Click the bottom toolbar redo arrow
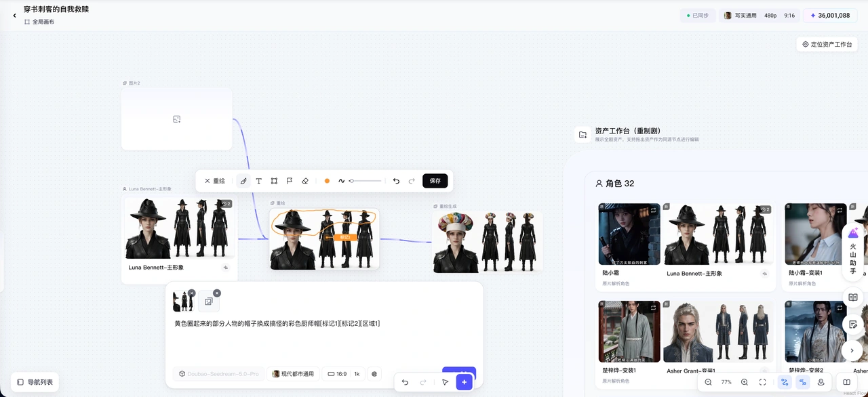 pyautogui.click(x=424, y=382)
